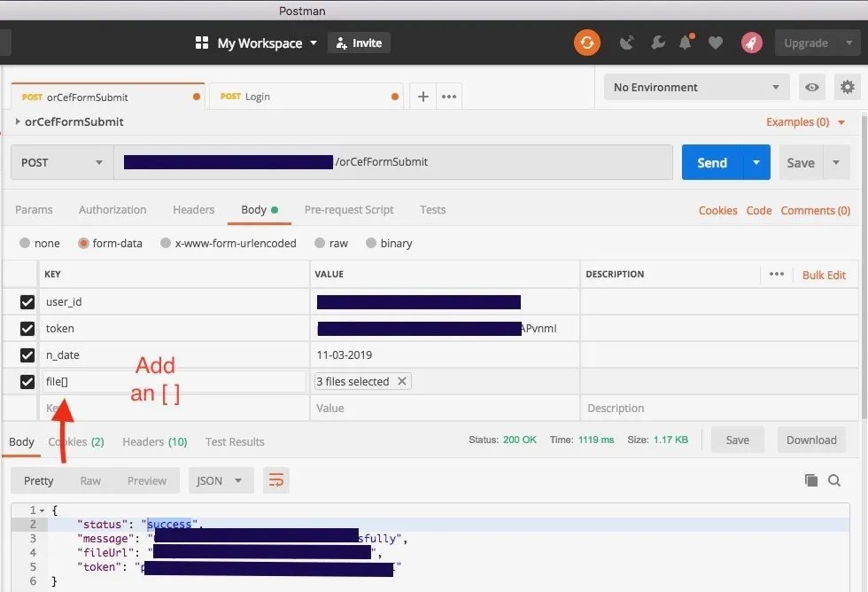
Task: Uncheck the n_date row checkbox
Action: coord(27,355)
